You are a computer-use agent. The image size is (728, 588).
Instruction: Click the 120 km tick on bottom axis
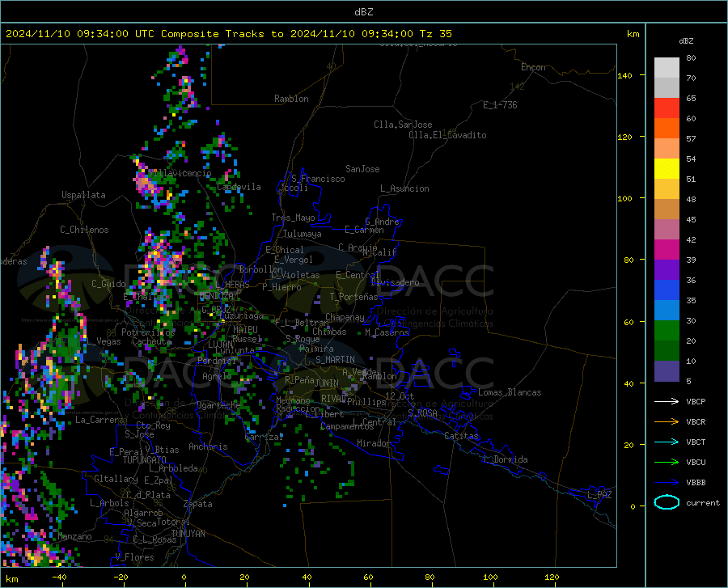[552, 577]
